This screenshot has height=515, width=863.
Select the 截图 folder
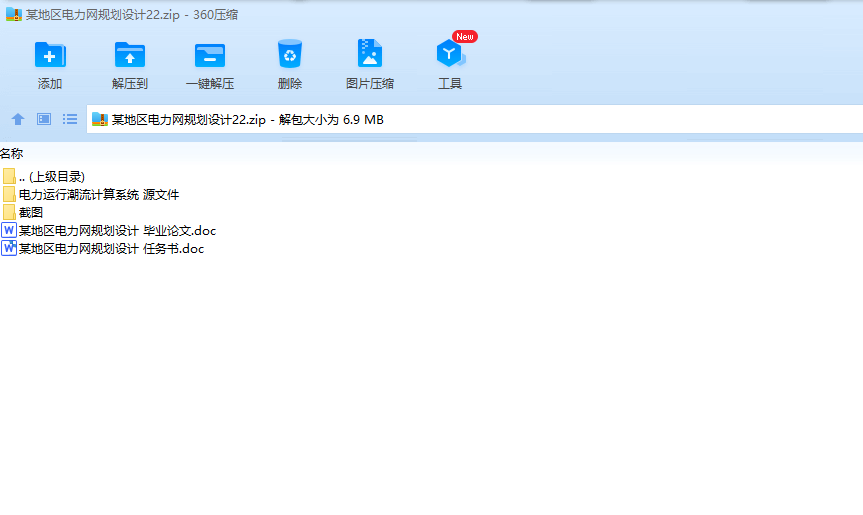coord(23,212)
